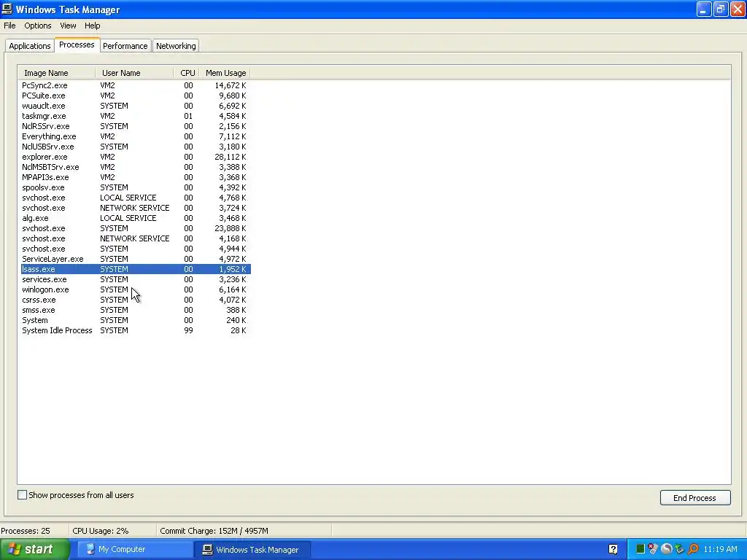This screenshot has height=560, width=747.
Task: Select svchost.exe using 4,768 K memory
Action: coord(136,198)
